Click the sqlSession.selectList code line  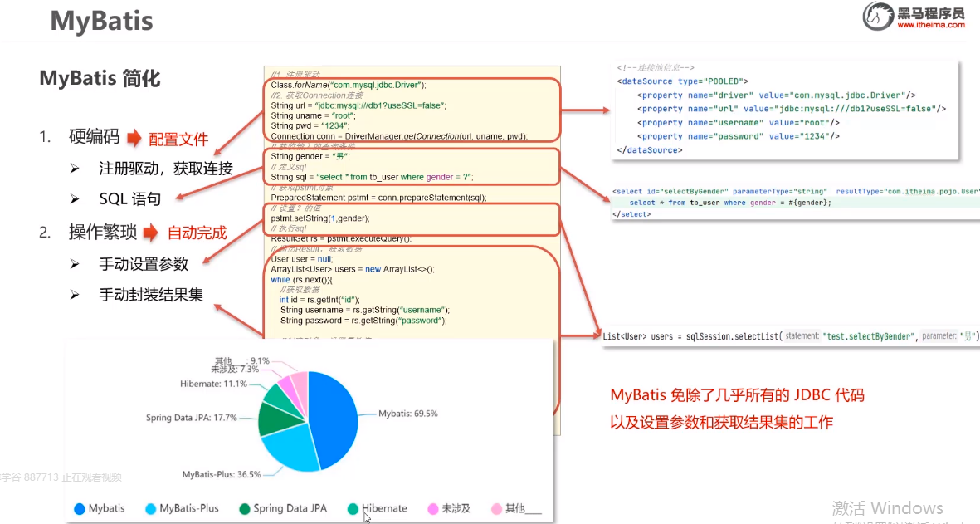790,336
